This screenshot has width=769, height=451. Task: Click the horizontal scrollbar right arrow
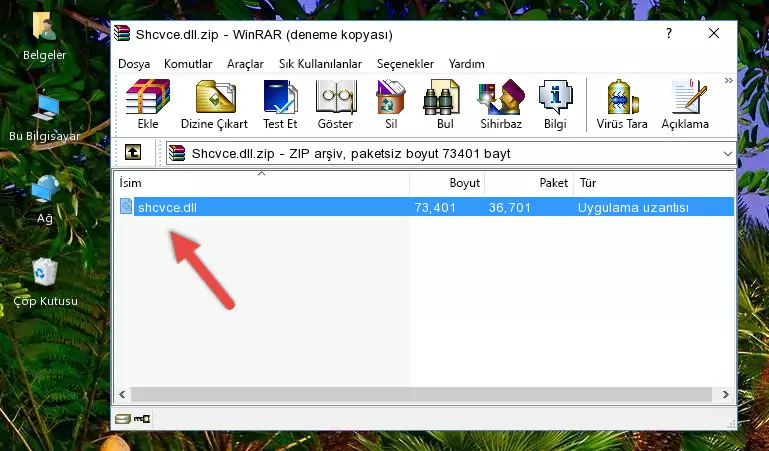[725, 394]
